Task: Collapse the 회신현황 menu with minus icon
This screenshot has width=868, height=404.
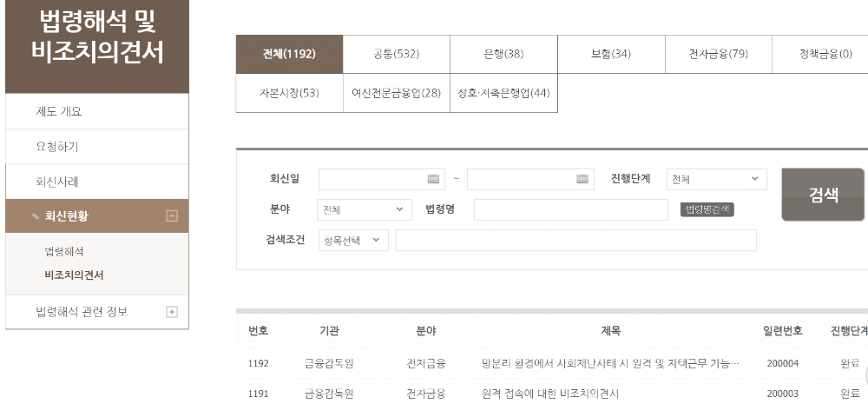Action: click(172, 216)
